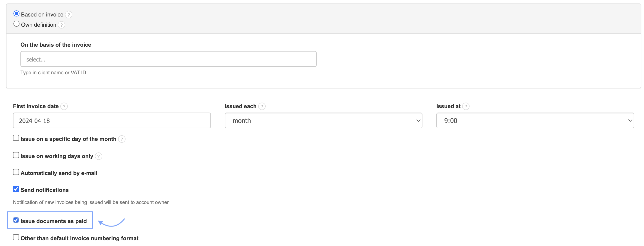Screen dimensions: 644x246
Task: Show help for Issued each
Action: pos(262,107)
